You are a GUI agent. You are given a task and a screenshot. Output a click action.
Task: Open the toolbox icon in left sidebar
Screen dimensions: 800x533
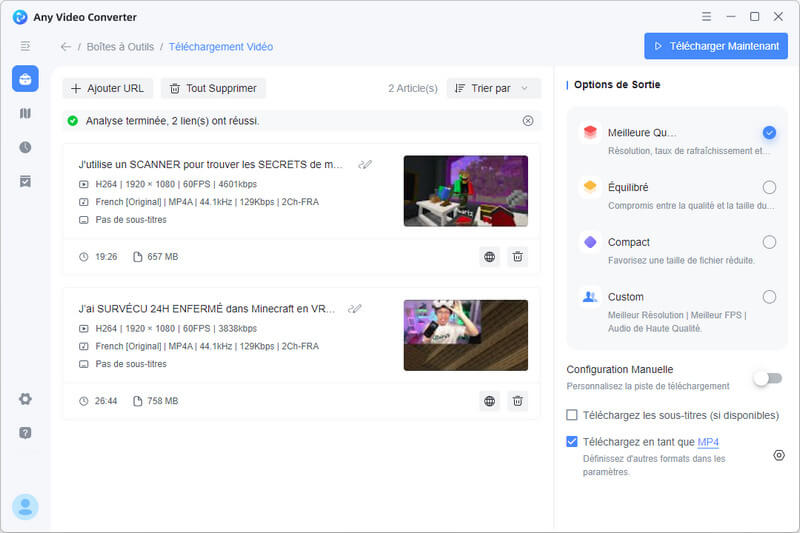point(25,79)
